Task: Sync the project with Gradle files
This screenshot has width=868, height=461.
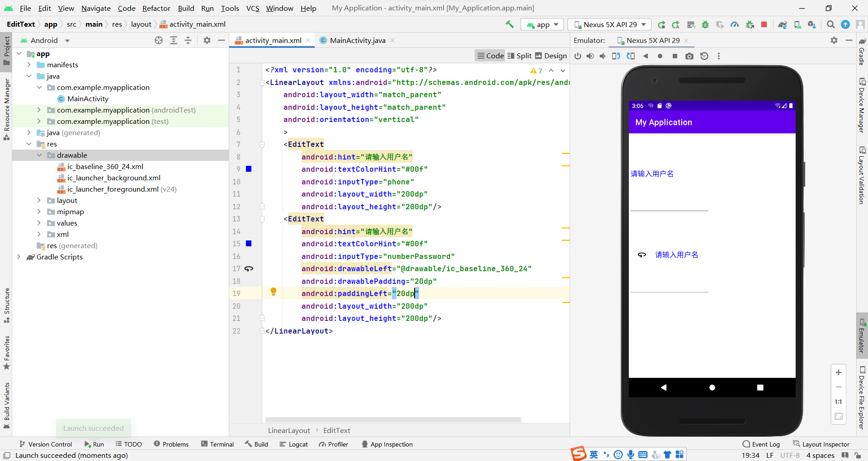Action: pos(783,24)
